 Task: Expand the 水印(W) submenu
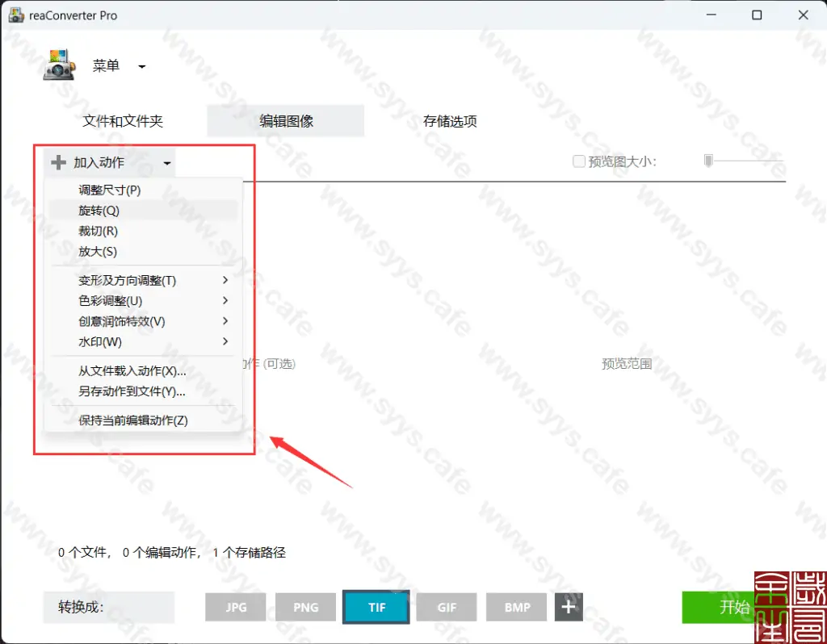[x=99, y=341]
